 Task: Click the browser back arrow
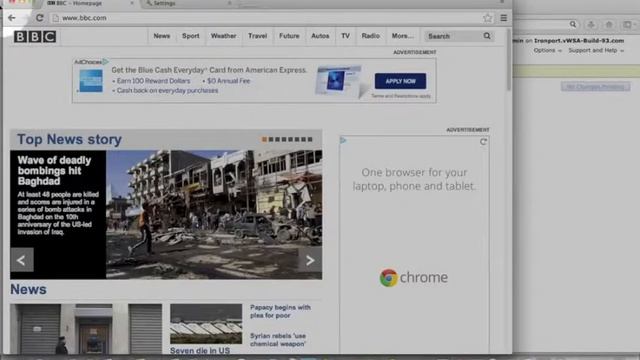pyautogui.click(x=11, y=18)
